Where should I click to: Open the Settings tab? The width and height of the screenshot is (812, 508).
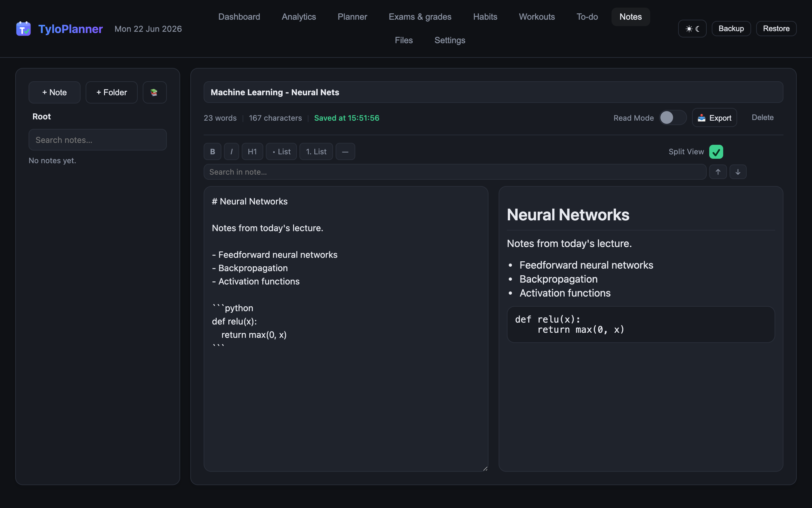[x=450, y=40]
